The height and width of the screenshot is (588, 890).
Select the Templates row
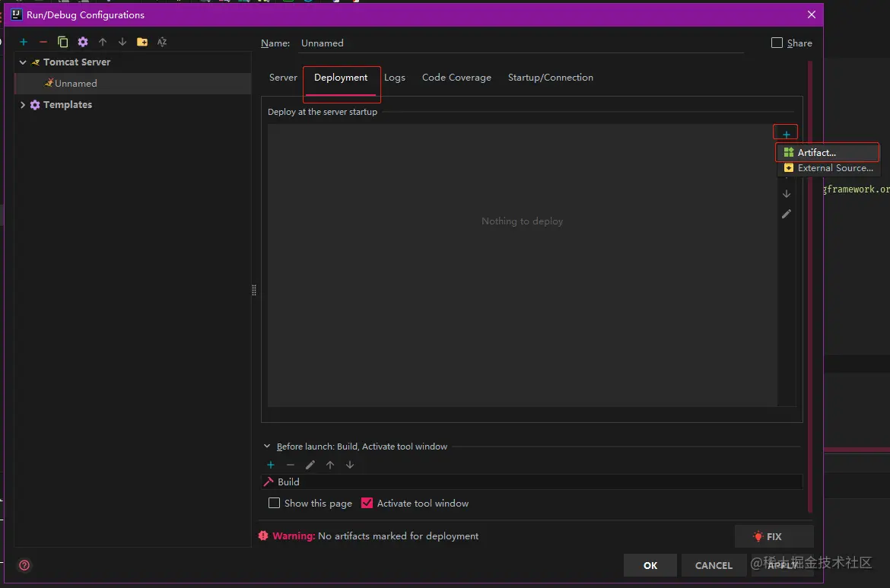click(x=133, y=105)
